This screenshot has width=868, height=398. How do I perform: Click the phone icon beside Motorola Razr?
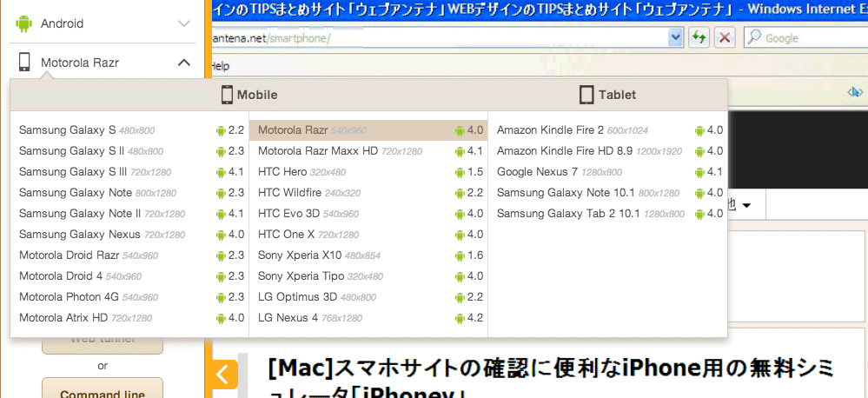point(23,62)
